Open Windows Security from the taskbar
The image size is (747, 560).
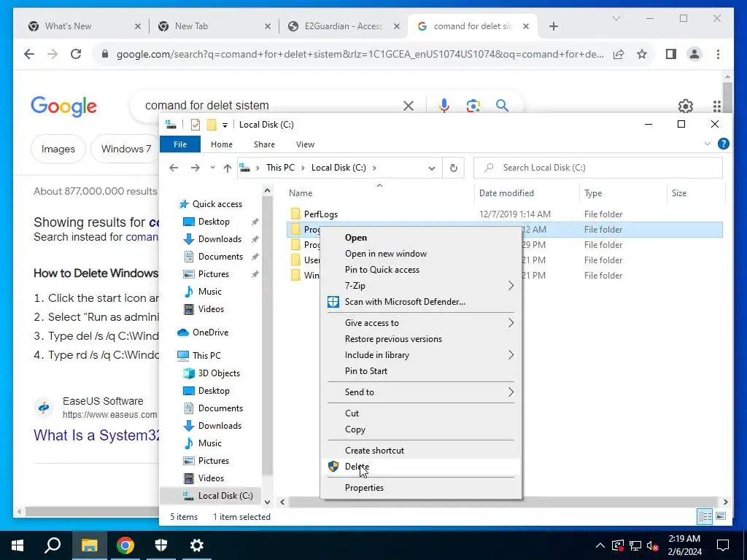[x=161, y=545]
